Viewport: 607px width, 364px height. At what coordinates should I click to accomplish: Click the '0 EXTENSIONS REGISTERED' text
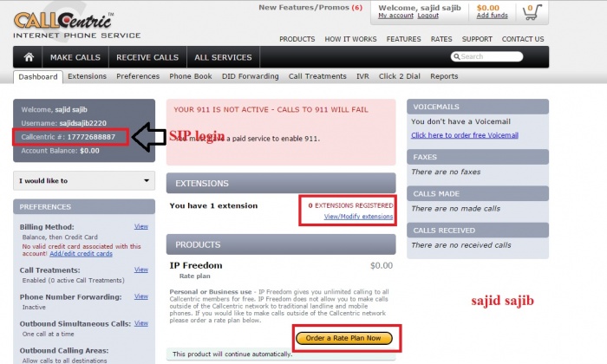point(350,205)
